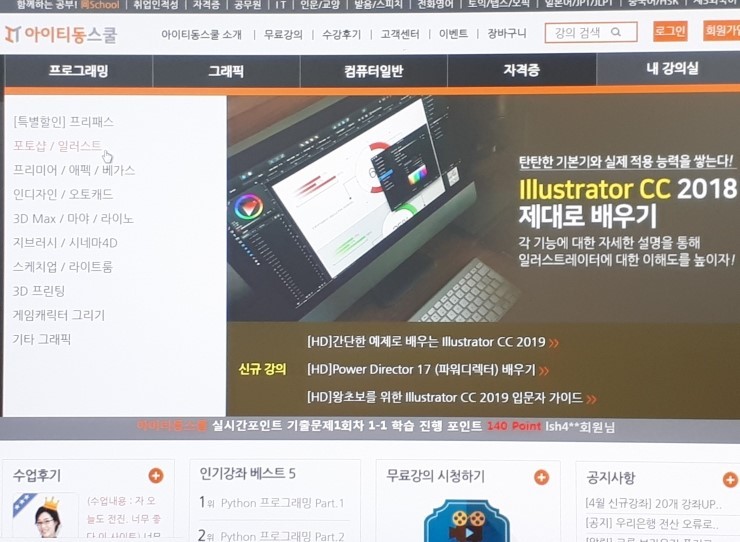Click the search magnifier icon
740x542 pixels.
tap(616, 32)
